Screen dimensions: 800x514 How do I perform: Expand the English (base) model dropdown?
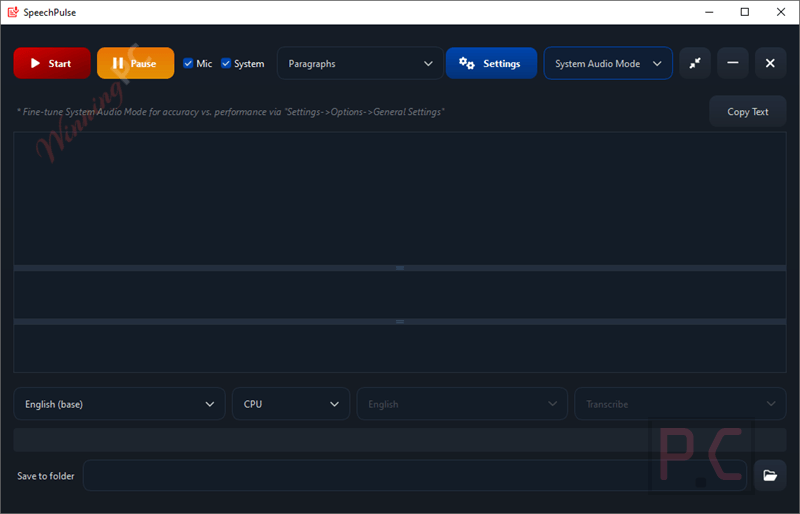(119, 404)
